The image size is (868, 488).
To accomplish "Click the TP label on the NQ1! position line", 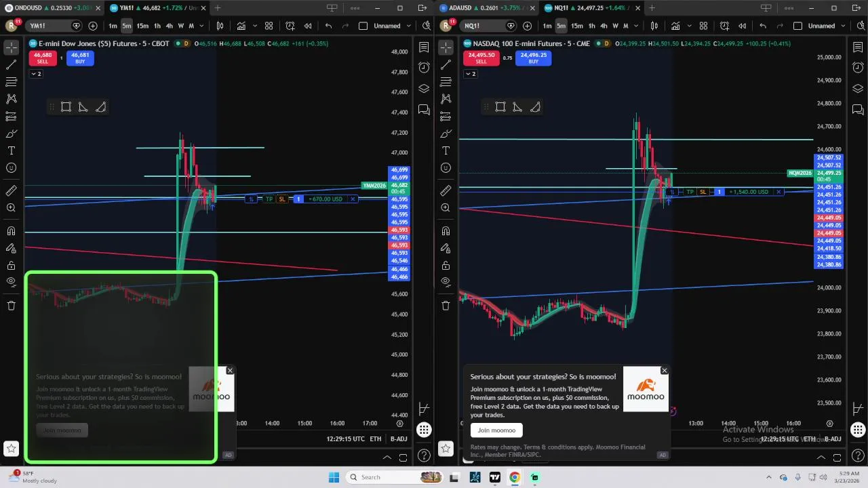I will (x=690, y=192).
